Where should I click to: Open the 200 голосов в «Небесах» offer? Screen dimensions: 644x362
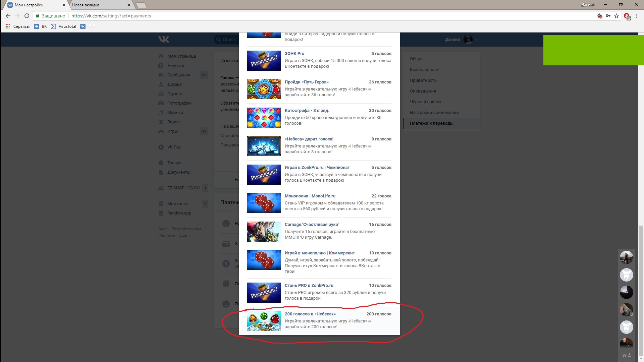coord(310,314)
